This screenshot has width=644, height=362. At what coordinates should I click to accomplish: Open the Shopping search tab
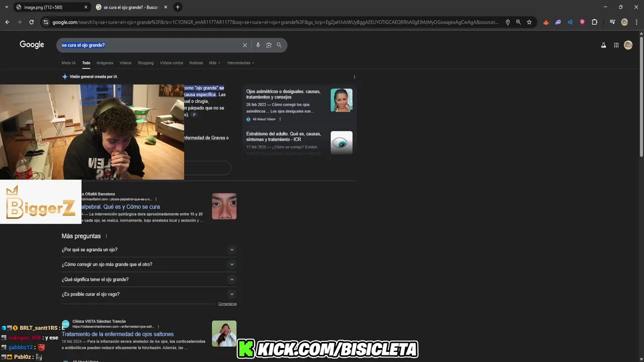click(145, 63)
